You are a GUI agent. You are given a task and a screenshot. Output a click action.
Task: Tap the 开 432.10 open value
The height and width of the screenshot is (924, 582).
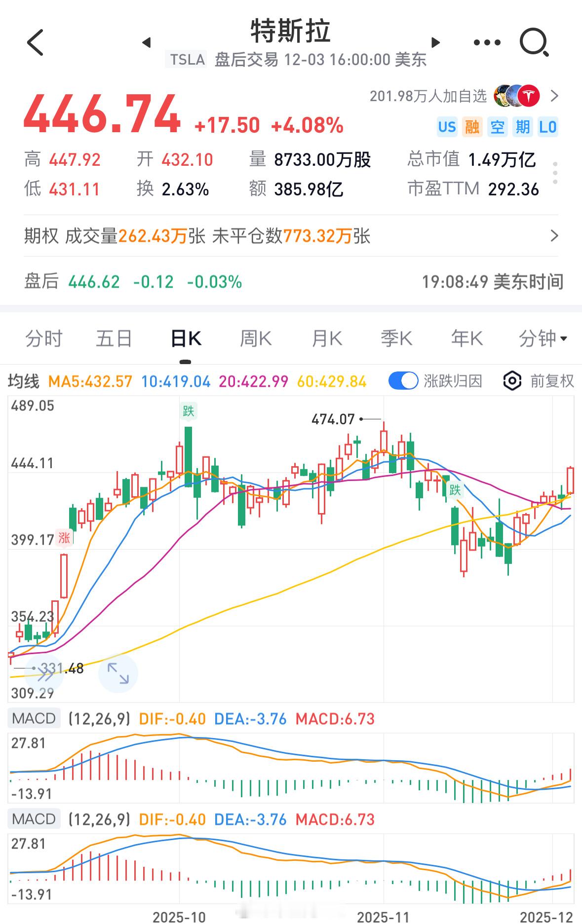(175, 159)
